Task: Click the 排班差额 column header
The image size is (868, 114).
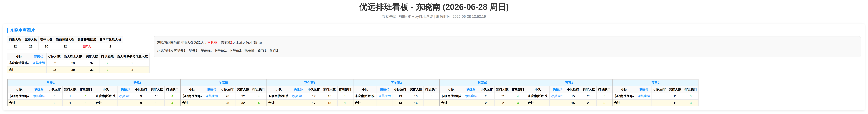Action: [x=107, y=56]
